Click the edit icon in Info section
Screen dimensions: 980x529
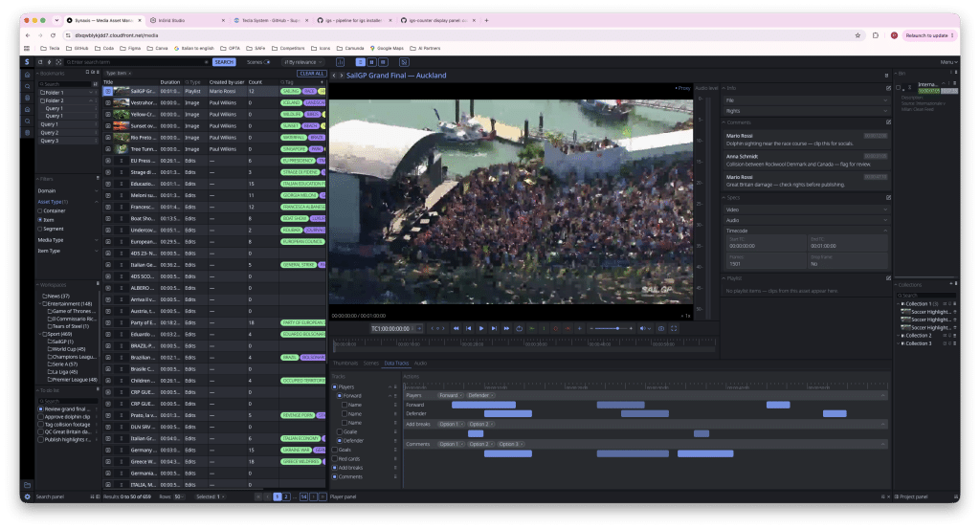pyautogui.click(x=888, y=88)
